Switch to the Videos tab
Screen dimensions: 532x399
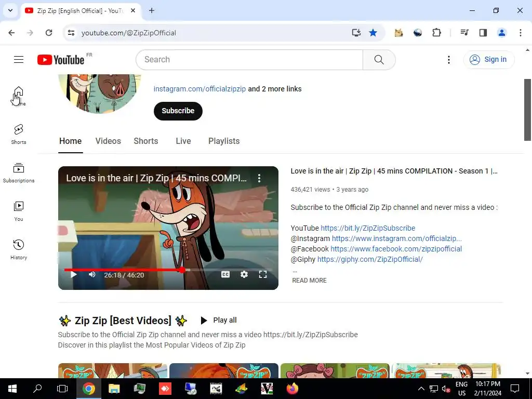coord(108,141)
